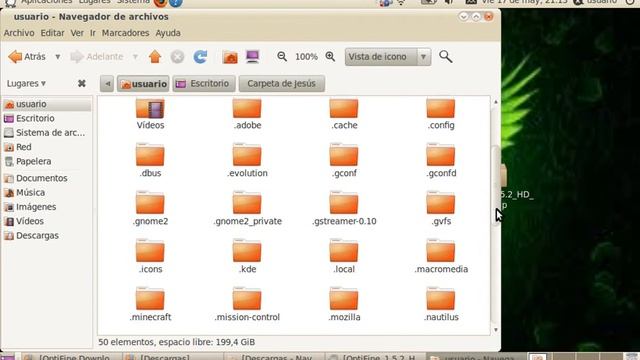The height and width of the screenshot is (360, 640).
Task: Open the Ir menu
Action: click(93, 33)
